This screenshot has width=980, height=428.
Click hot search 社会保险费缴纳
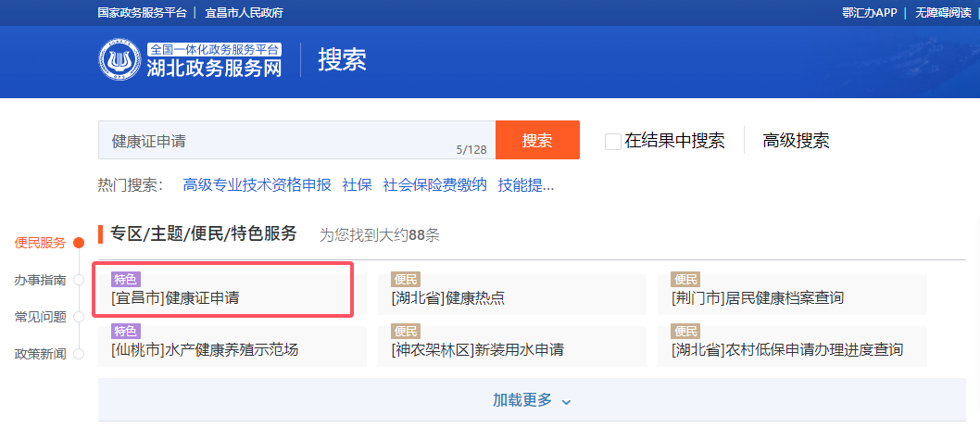(x=434, y=184)
